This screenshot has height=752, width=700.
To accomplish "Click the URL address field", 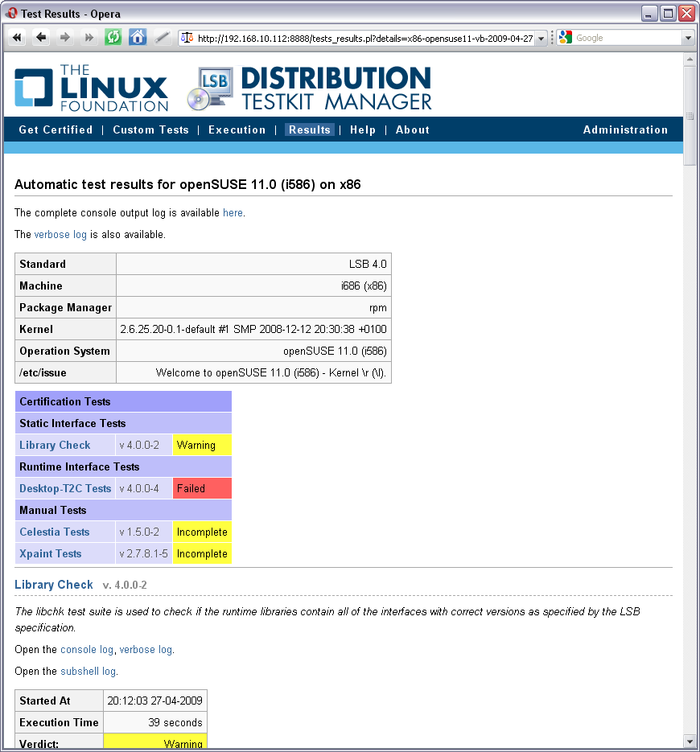I will pyautogui.click(x=364, y=39).
